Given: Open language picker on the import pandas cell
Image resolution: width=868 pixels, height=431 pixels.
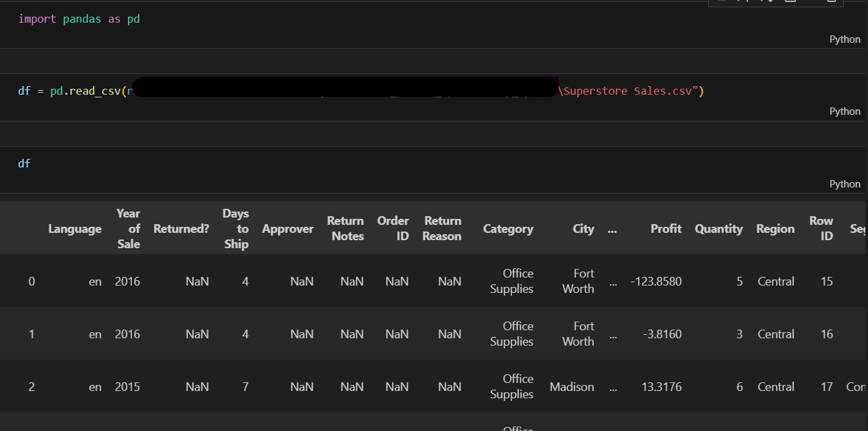Looking at the screenshot, I should 845,39.
